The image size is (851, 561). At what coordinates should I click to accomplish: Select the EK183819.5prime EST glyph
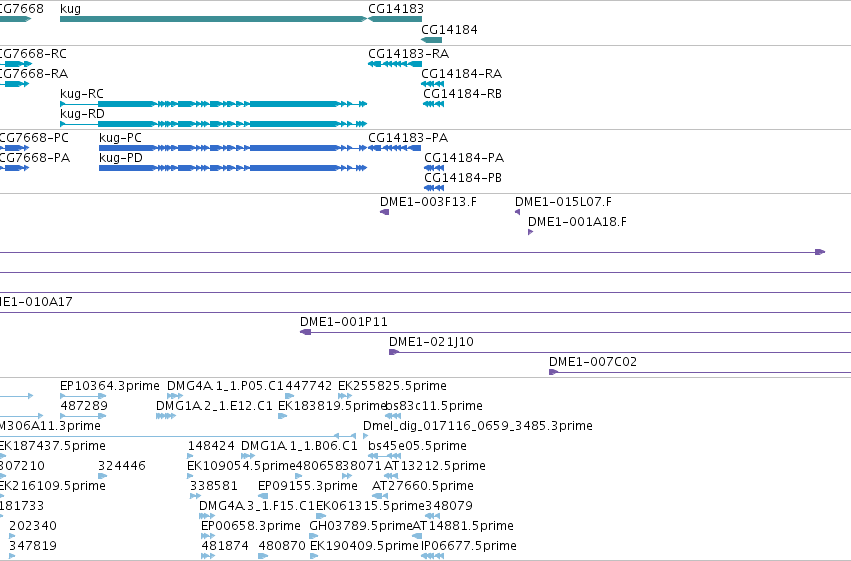point(282,416)
